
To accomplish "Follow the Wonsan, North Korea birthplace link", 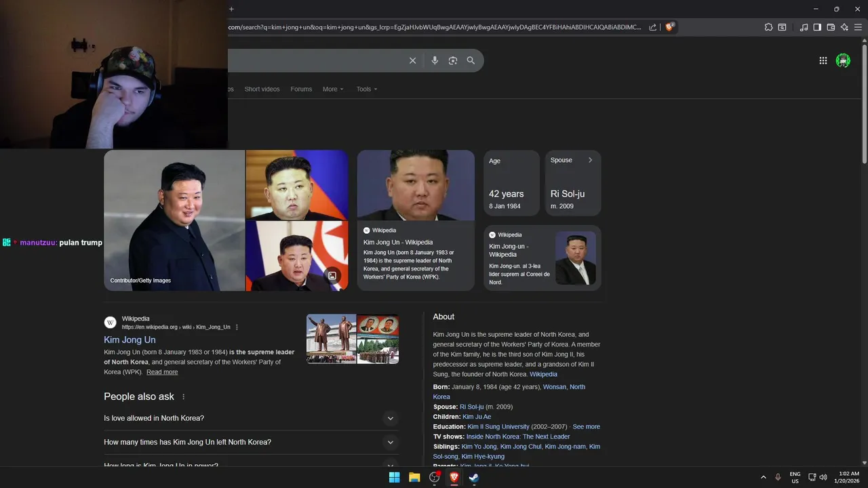I will pyautogui.click(x=564, y=387).
